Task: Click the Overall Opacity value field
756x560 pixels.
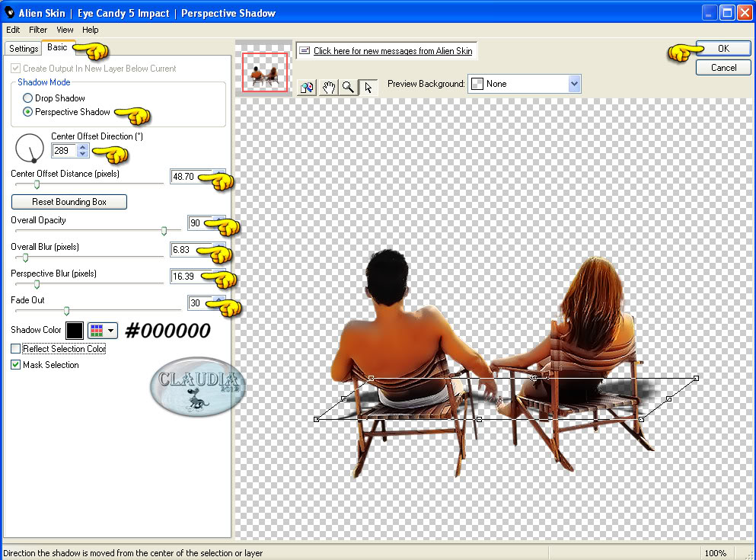Action: [200, 222]
